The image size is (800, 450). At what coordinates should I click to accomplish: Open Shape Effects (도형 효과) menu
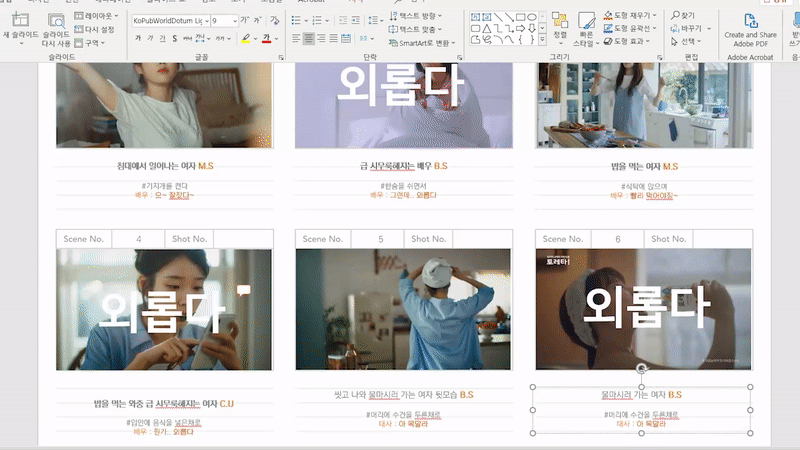627,41
